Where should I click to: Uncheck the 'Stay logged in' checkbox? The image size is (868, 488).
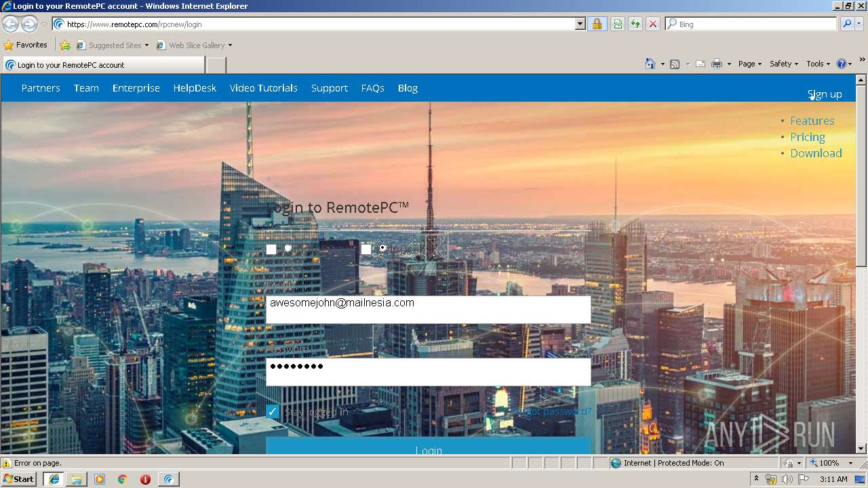[x=273, y=411]
